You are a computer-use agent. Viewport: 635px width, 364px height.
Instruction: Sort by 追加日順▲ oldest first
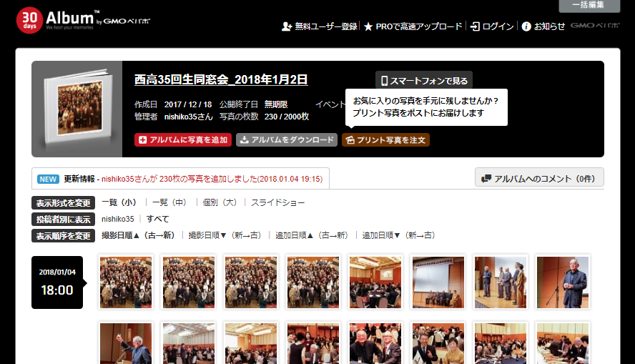tap(312, 235)
